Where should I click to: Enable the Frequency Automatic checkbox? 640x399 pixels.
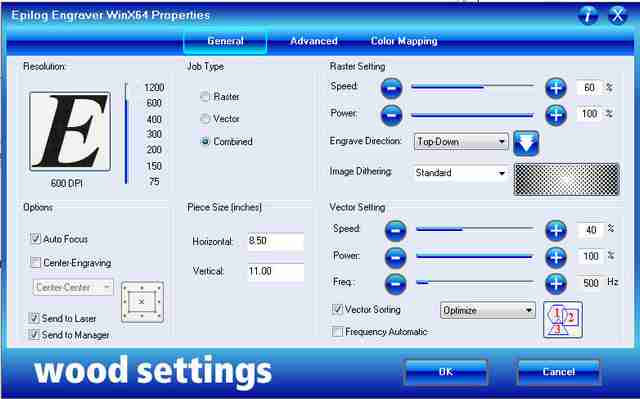[x=337, y=332]
